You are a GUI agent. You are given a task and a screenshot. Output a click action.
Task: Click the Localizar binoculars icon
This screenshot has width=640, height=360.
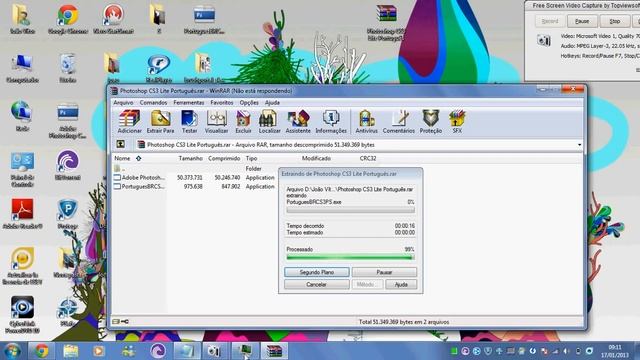pyautogui.click(x=269, y=122)
